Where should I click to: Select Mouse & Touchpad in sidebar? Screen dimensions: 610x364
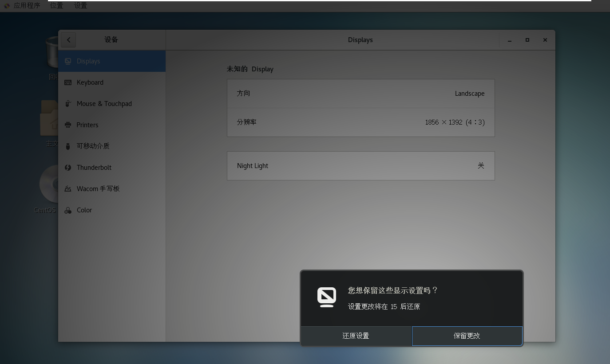click(104, 103)
